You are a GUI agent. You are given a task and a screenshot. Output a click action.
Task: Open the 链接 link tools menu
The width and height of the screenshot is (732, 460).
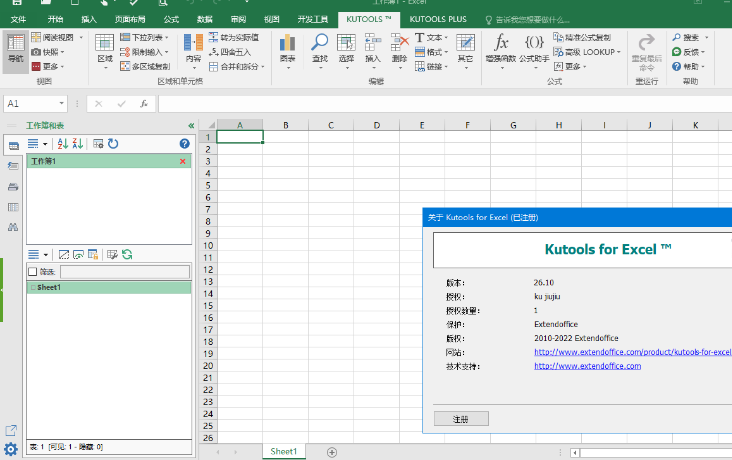click(x=431, y=66)
